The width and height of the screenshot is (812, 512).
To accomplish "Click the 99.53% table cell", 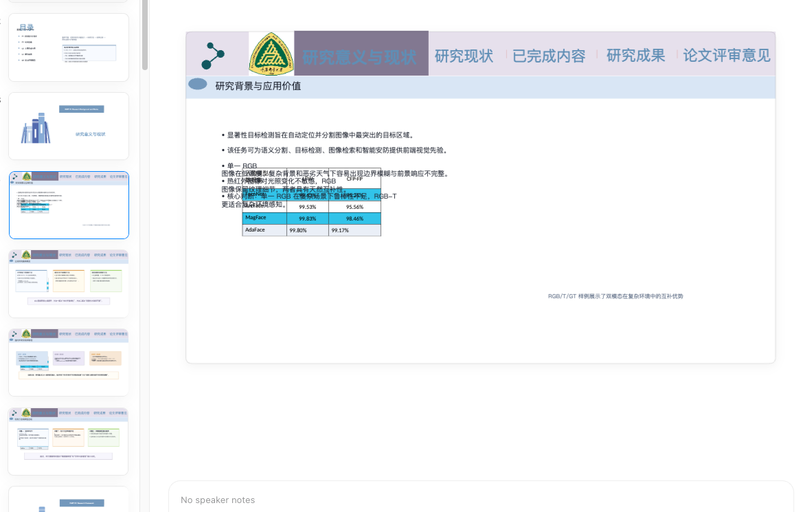I will (308, 207).
